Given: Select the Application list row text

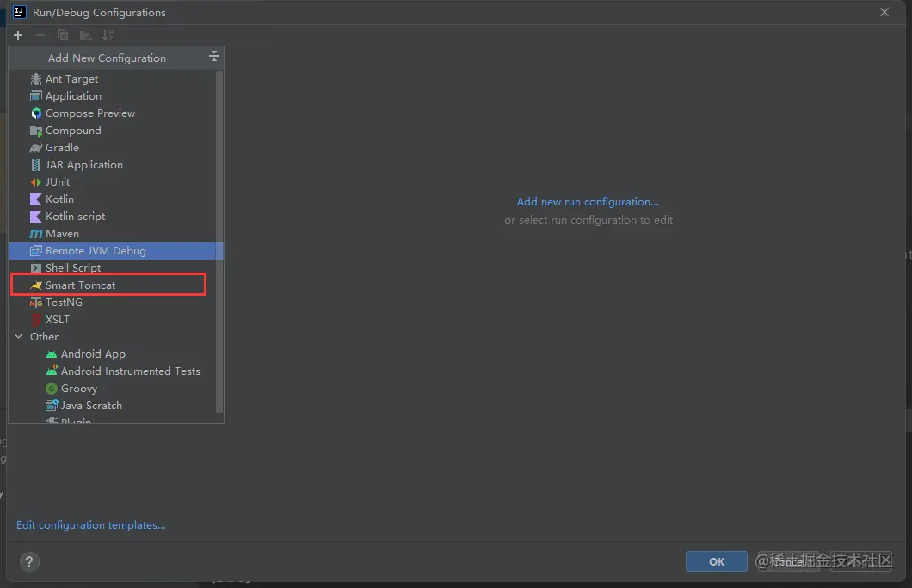Looking at the screenshot, I should [73, 96].
